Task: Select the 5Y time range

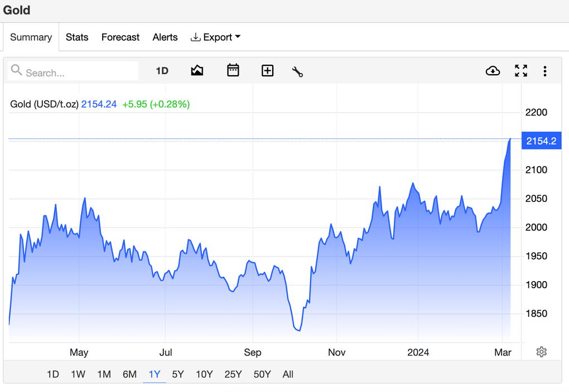Action: (x=178, y=374)
